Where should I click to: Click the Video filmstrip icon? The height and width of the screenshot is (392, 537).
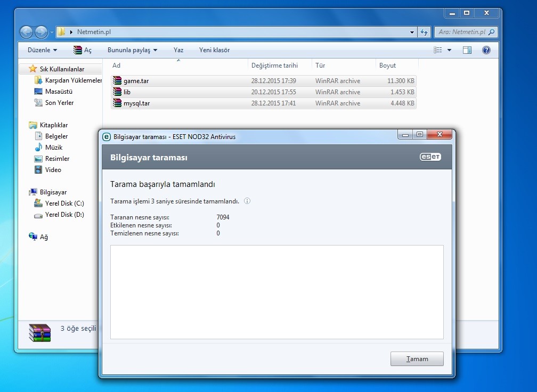(38, 169)
